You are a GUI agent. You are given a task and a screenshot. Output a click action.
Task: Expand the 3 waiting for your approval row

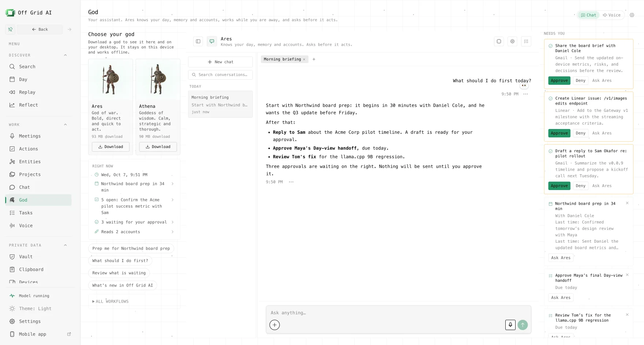click(x=134, y=222)
